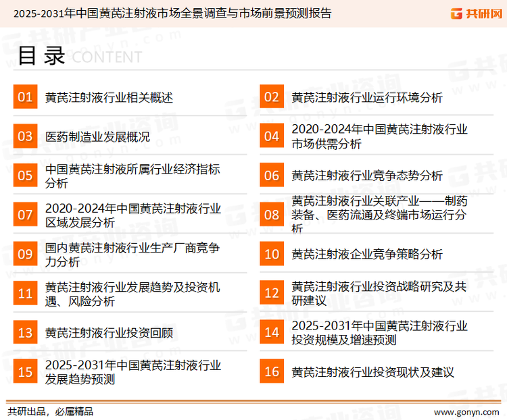Open chapter 2020-2024年中国黄芪注射液行业市场供需分析
Screen dimensions: 507x420
380,136
